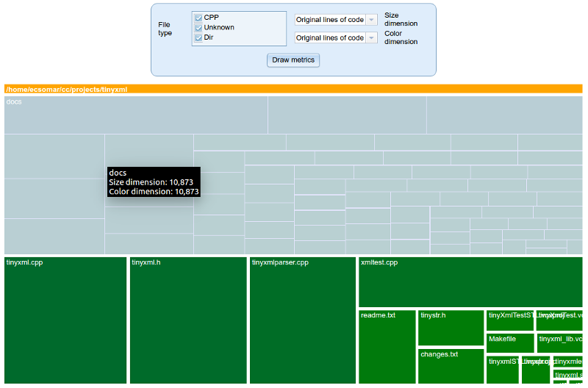Open the Color dimension dropdown
588x388 pixels.
[336, 38]
